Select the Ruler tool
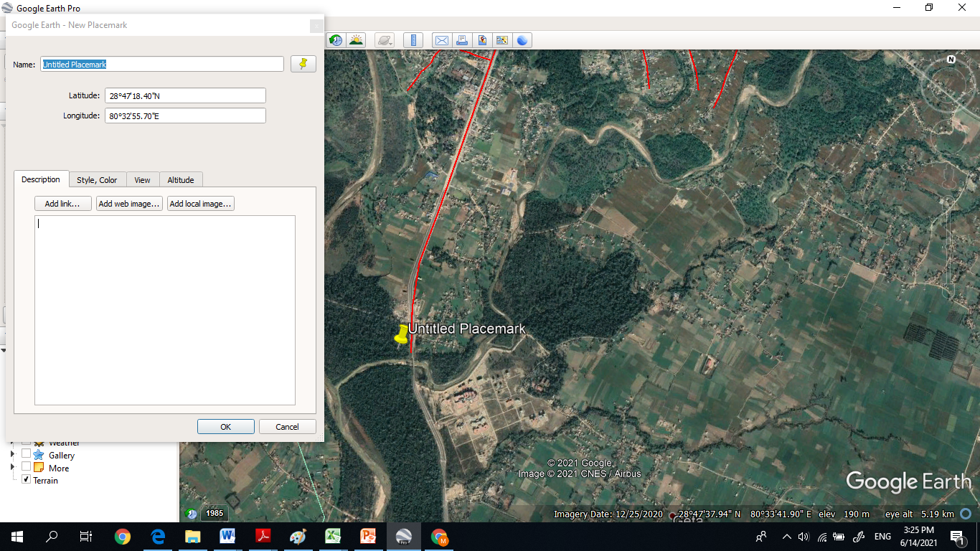The height and width of the screenshot is (551, 980). click(413, 40)
